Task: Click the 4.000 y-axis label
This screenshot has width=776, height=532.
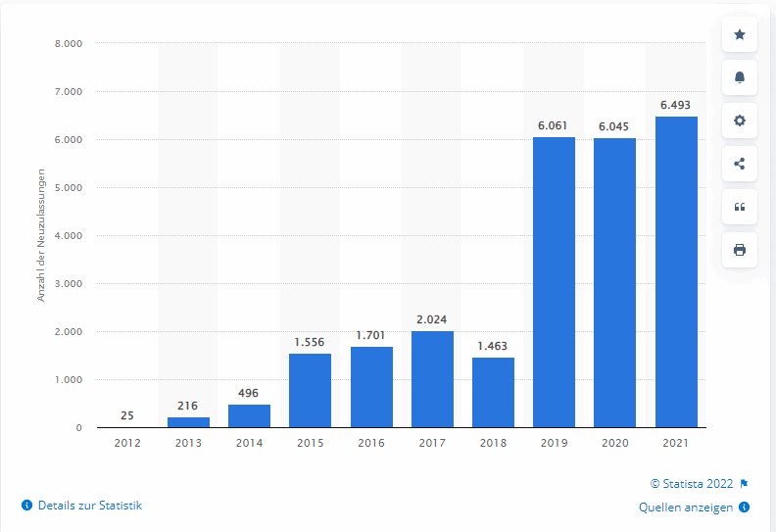Action: click(69, 235)
